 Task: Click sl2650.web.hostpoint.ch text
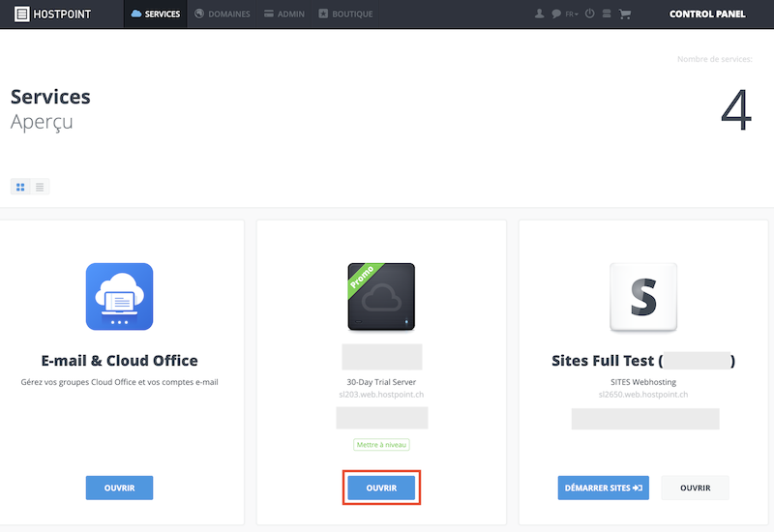[643, 395]
